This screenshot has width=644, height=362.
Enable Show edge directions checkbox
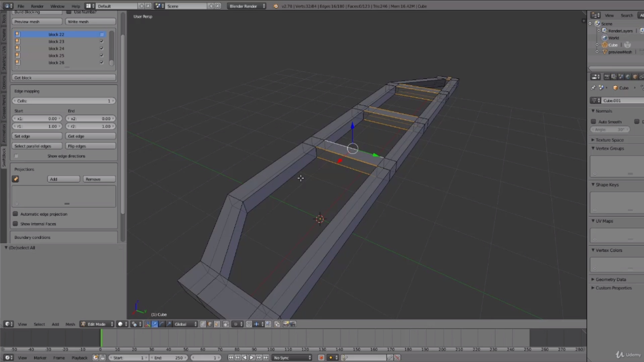click(16, 156)
